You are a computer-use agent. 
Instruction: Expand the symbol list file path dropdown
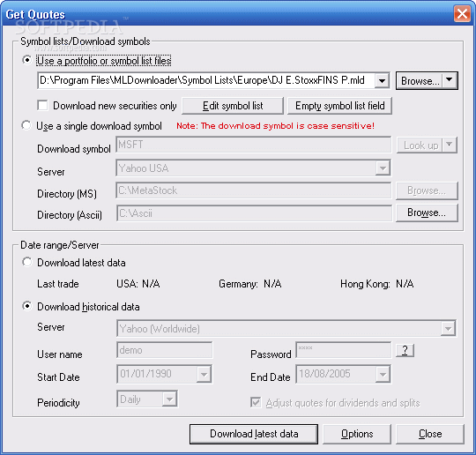[382, 81]
